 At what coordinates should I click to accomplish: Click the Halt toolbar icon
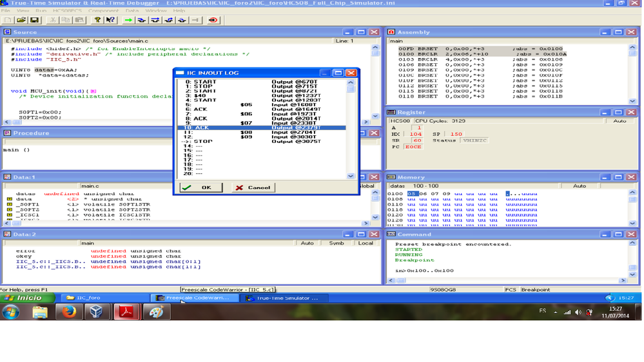pyautogui.click(x=196, y=20)
